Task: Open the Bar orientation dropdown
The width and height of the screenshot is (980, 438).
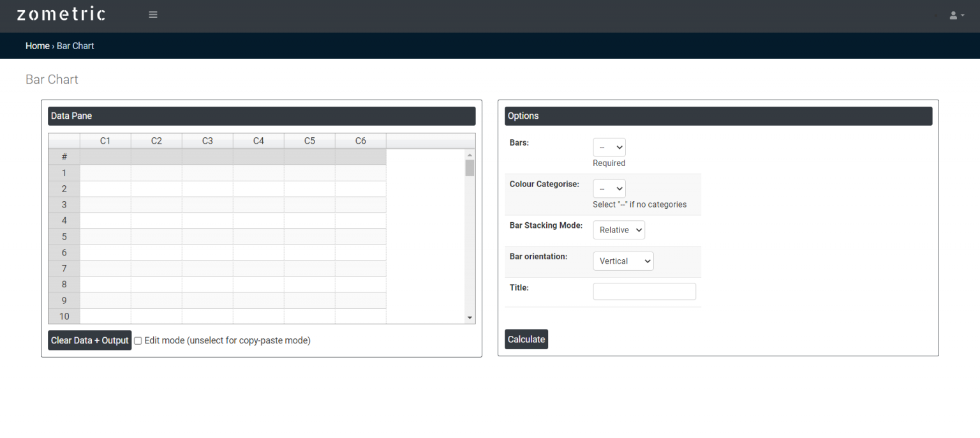Action: [x=623, y=261]
